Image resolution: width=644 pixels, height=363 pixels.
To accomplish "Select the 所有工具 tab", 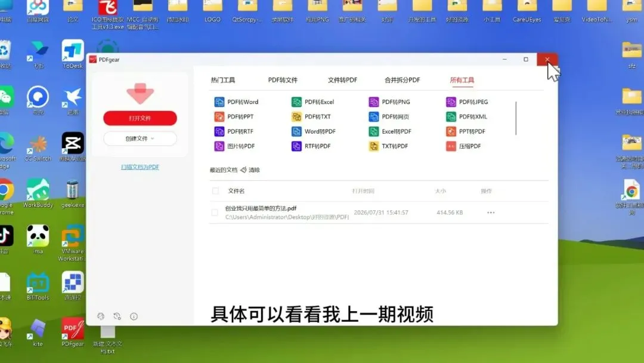I will (x=462, y=80).
